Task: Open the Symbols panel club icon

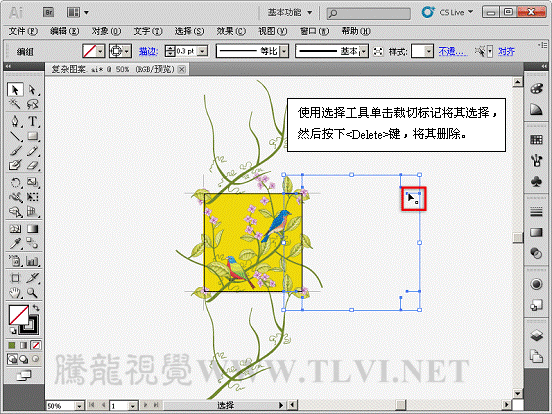Action: [x=536, y=182]
